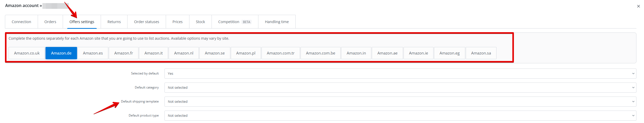
Task: Close the Amazon account dialog
Action: click(638, 6)
